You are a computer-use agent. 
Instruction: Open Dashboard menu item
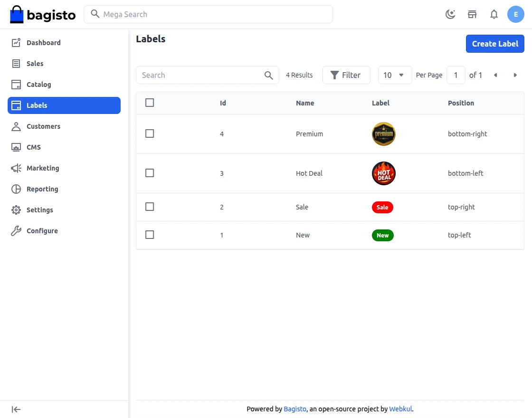64,42
